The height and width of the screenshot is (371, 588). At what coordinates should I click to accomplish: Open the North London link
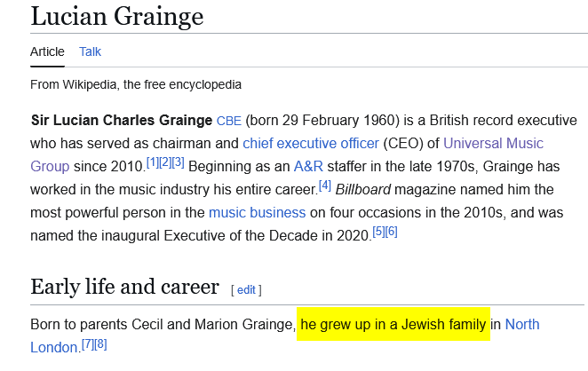[521, 324]
